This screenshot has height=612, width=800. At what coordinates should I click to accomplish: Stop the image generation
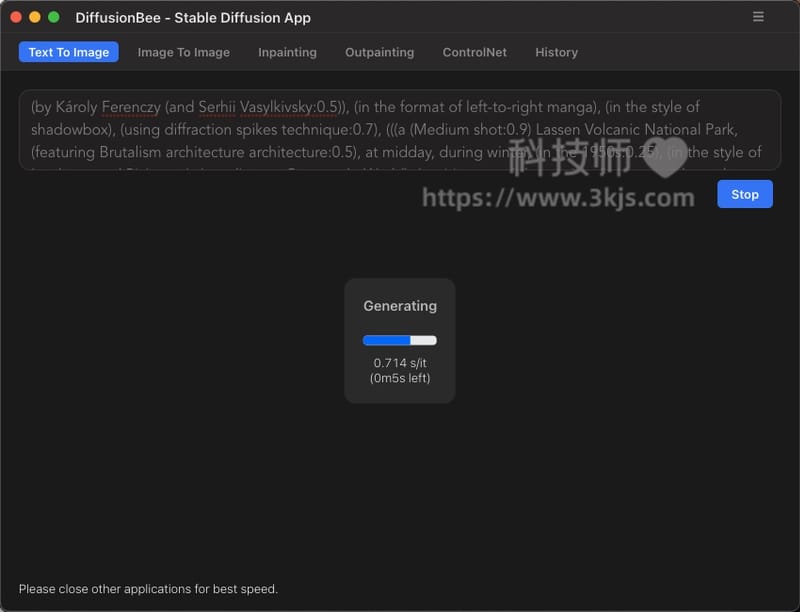(745, 194)
